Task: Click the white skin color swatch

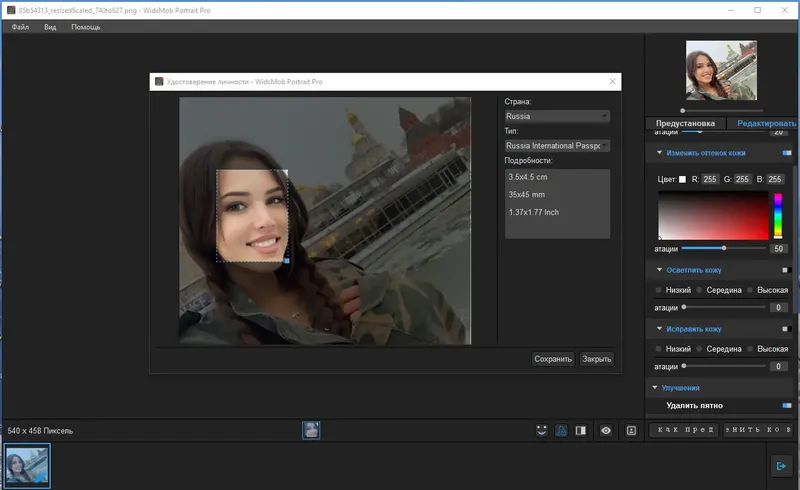Action: point(682,180)
